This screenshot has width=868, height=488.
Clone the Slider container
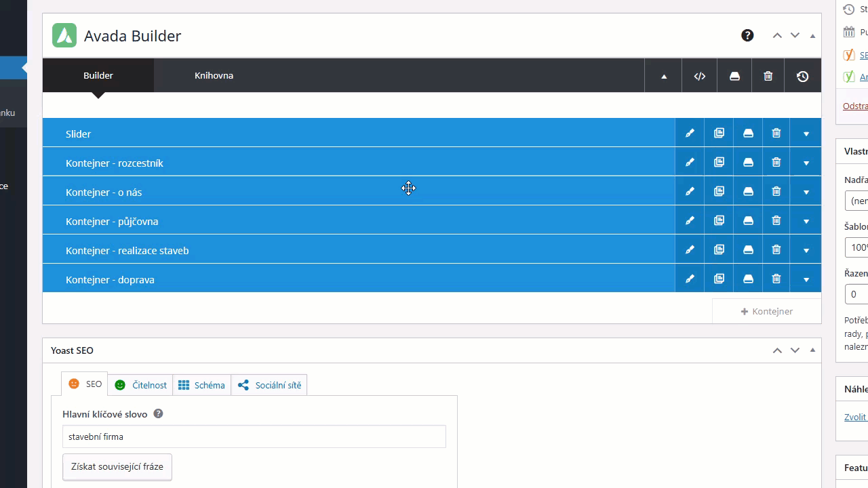[719, 134]
